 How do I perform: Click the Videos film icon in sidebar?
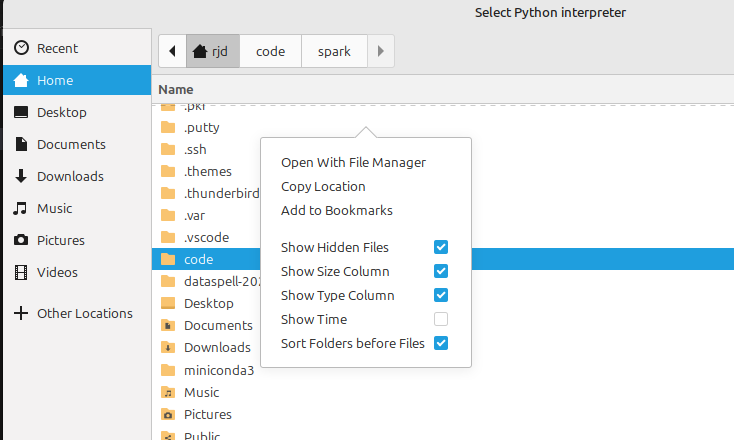click(x=21, y=272)
